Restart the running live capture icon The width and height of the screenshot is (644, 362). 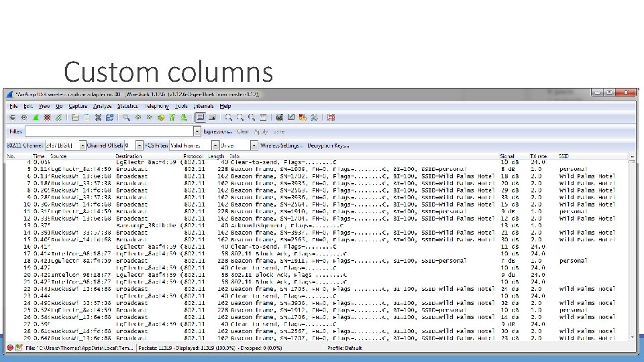(x=59, y=117)
